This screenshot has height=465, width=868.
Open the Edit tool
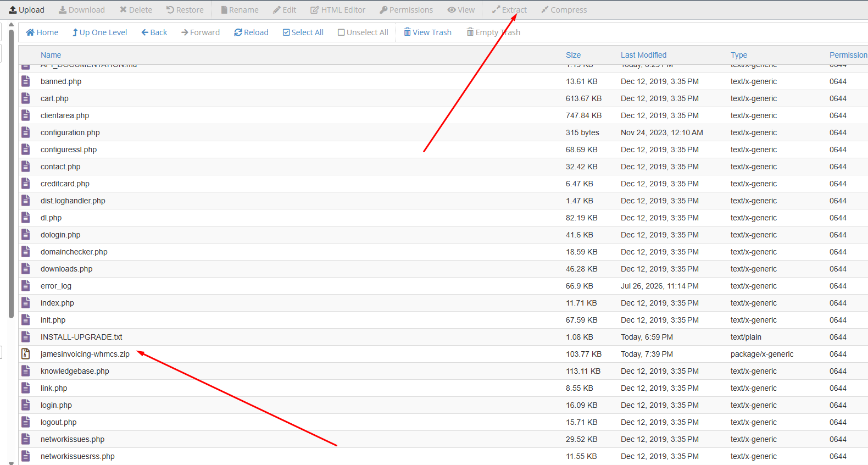click(x=285, y=10)
